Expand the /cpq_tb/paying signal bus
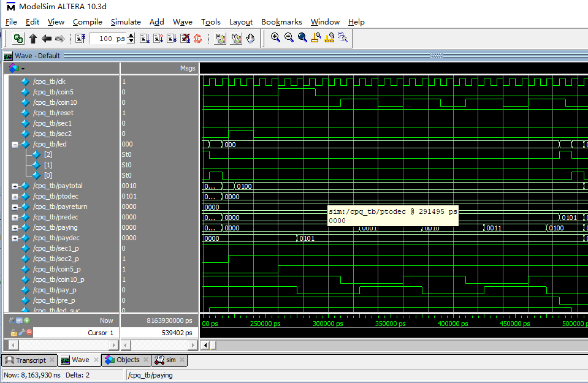588x383 pixels. tap(15, 228)
